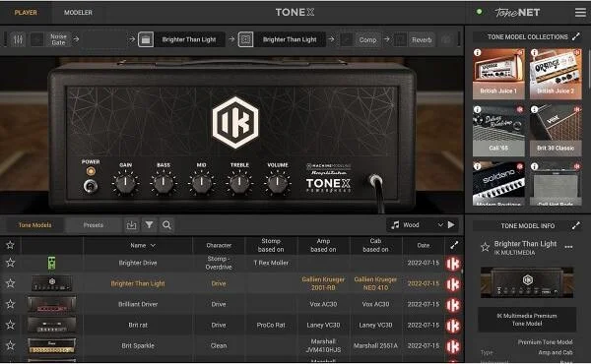Open the cab Brighter Than Light selector

(290, 39)
